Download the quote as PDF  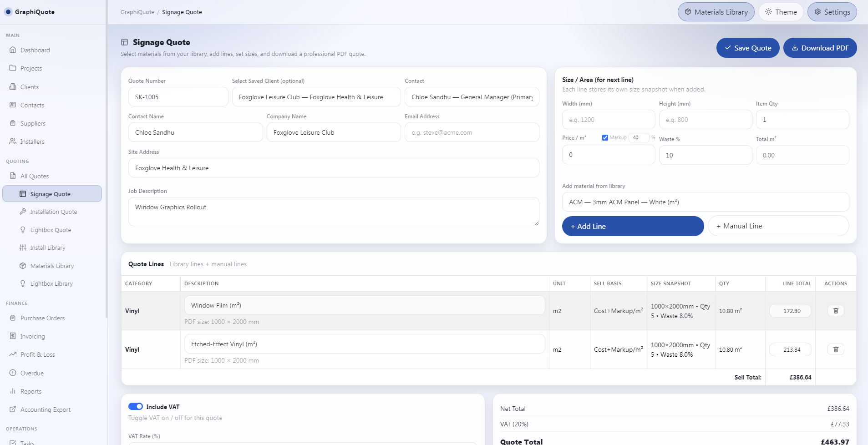(820, 48)
